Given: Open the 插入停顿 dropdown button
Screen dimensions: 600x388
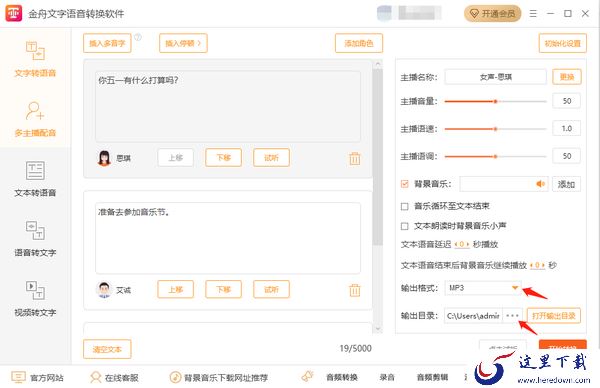Looking at the screenshot, I should point(183,43).
